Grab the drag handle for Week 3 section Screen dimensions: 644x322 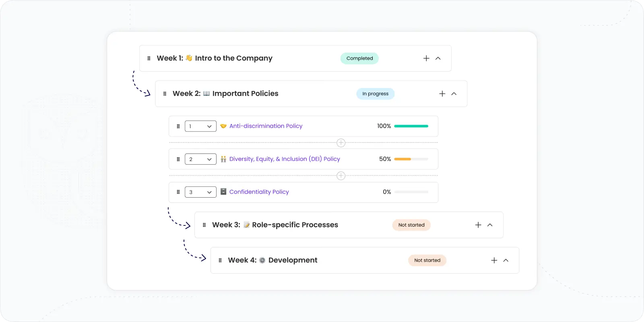pyautogui.click(x=204, y=225)
